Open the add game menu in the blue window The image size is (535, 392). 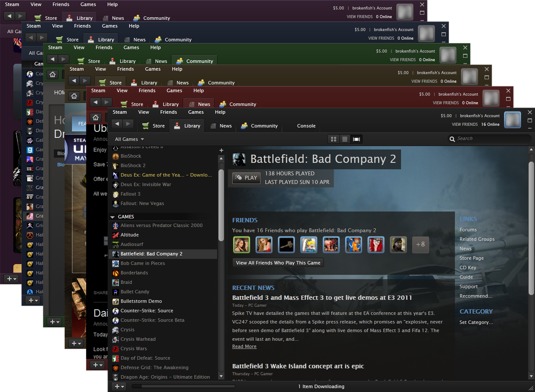[33, 300]
